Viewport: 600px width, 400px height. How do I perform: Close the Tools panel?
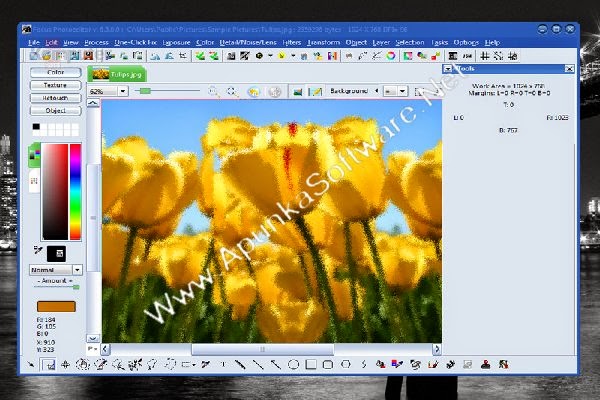pos(569,69)
